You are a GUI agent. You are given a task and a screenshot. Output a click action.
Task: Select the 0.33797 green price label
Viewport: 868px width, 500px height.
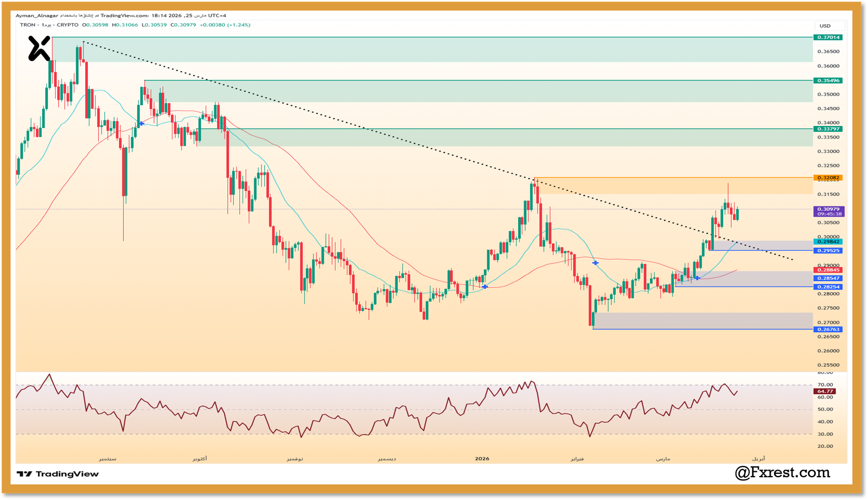(x=828, y=129)
